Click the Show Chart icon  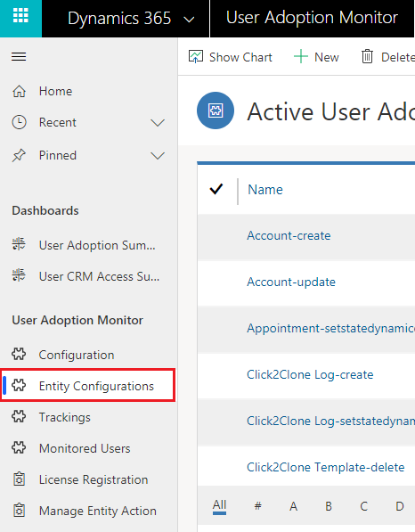(196, 57)
